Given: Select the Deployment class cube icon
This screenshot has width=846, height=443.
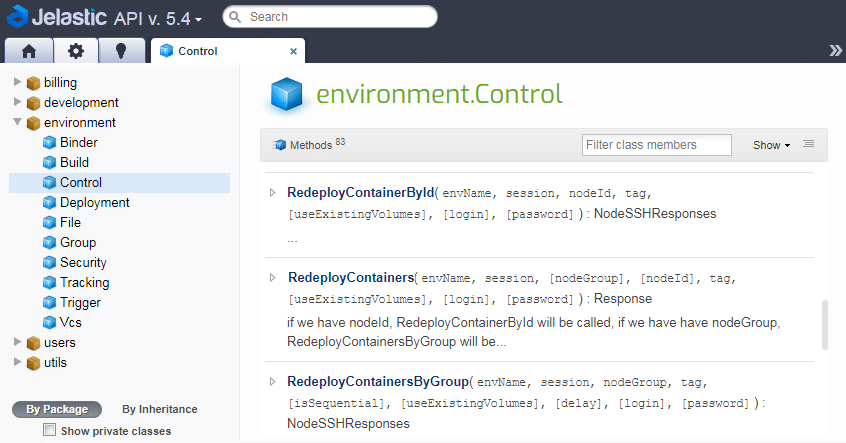Looking at the screenshot, I should pos(49,202).
